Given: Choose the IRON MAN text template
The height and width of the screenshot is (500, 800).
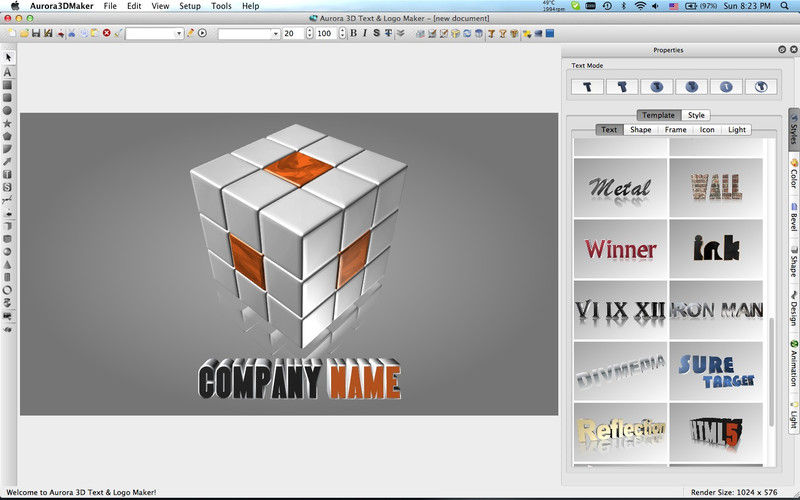Looking at the screenshot, I should [x=716, y=310].
